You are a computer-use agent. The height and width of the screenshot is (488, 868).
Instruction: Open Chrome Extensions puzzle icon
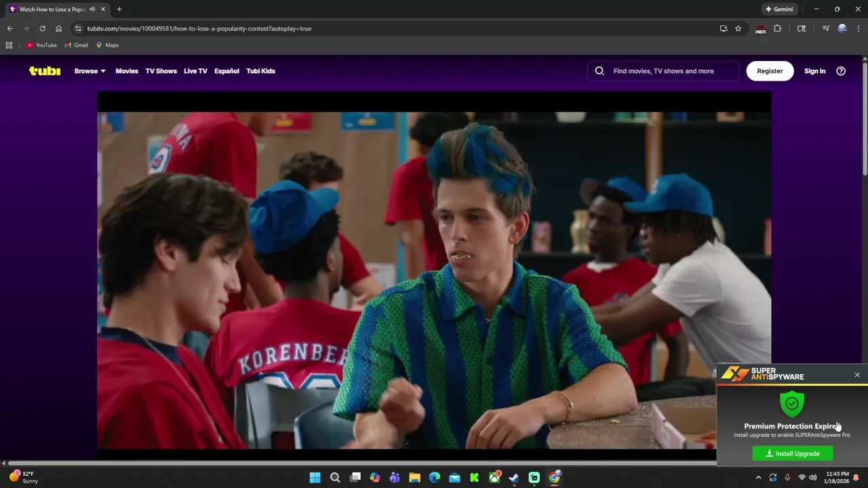tap(777, 28)
